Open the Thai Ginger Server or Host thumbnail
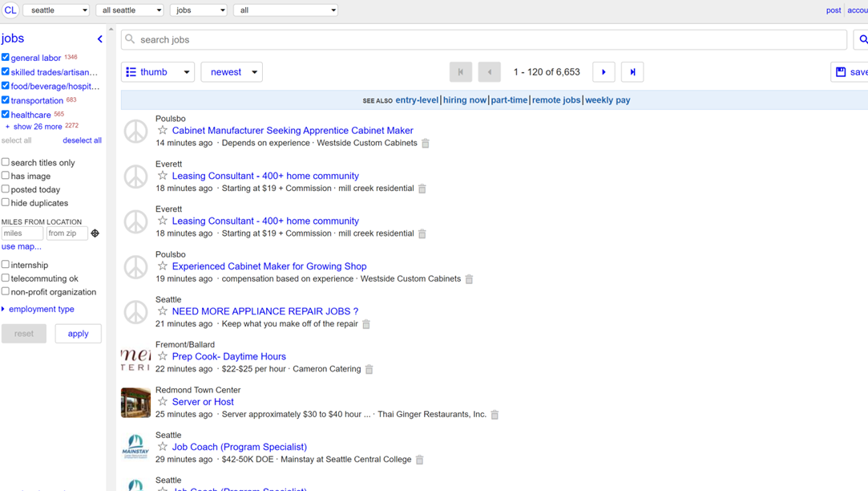 (135, 403)
